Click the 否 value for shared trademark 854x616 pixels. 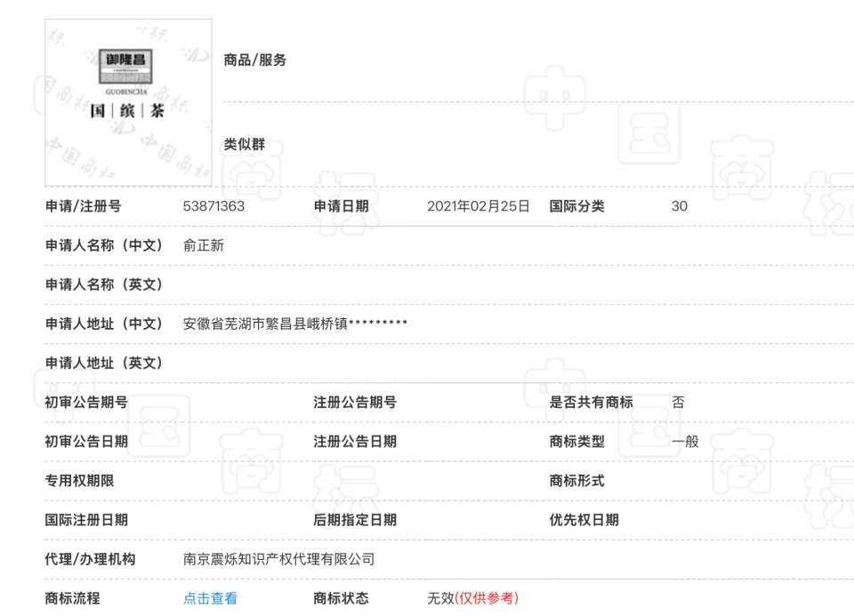(x=678, y=403)
